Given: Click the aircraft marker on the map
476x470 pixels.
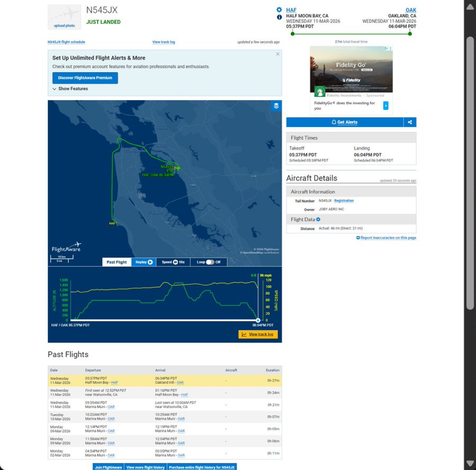Looking at the screenshot, I should pyautogui.click(x=177, y=168).
